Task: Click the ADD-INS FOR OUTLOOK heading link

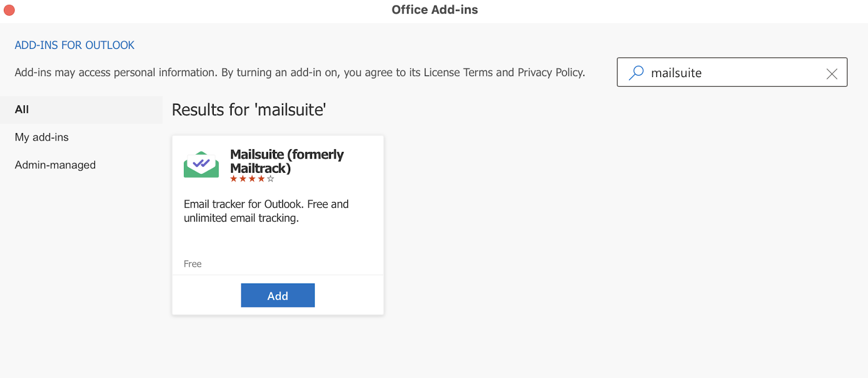Action: 74,46
